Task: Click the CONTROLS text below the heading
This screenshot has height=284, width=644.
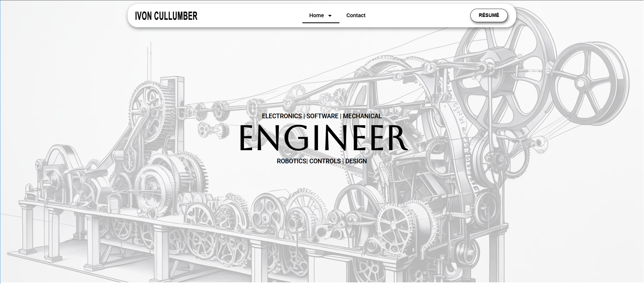Action: (x=325, y=161)
